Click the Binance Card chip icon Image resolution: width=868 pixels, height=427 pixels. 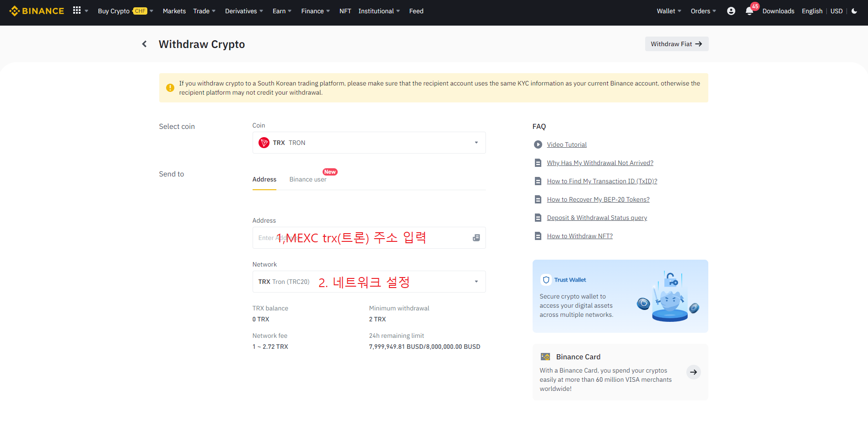545,357
